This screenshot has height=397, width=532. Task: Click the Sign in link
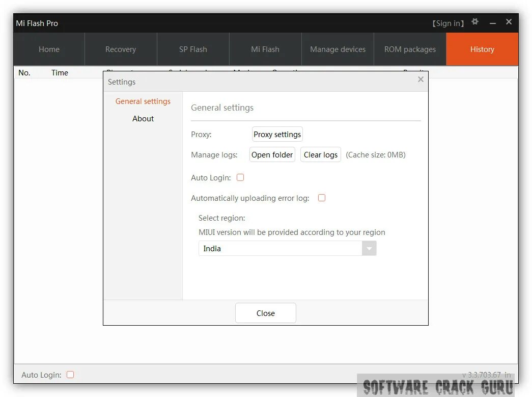(448, 23)
